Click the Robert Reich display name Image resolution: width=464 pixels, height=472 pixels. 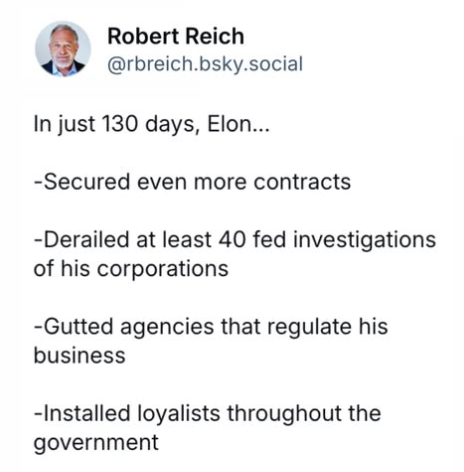point(176,36)
